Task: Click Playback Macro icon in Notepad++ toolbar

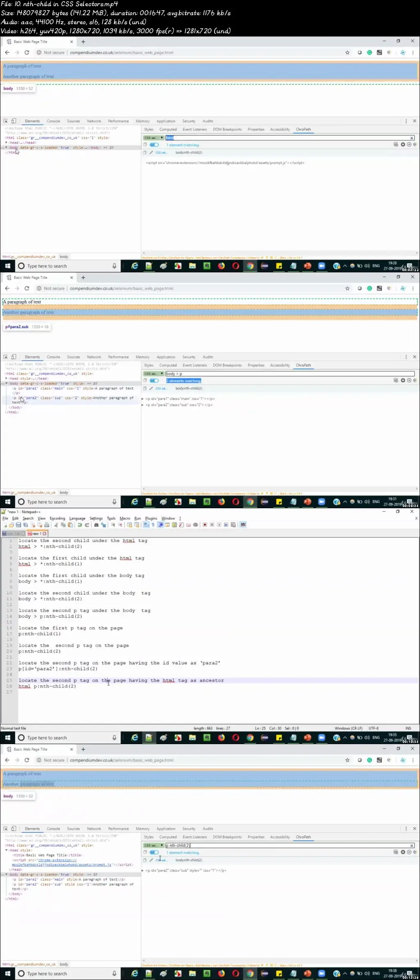Action: click(219, 525)
